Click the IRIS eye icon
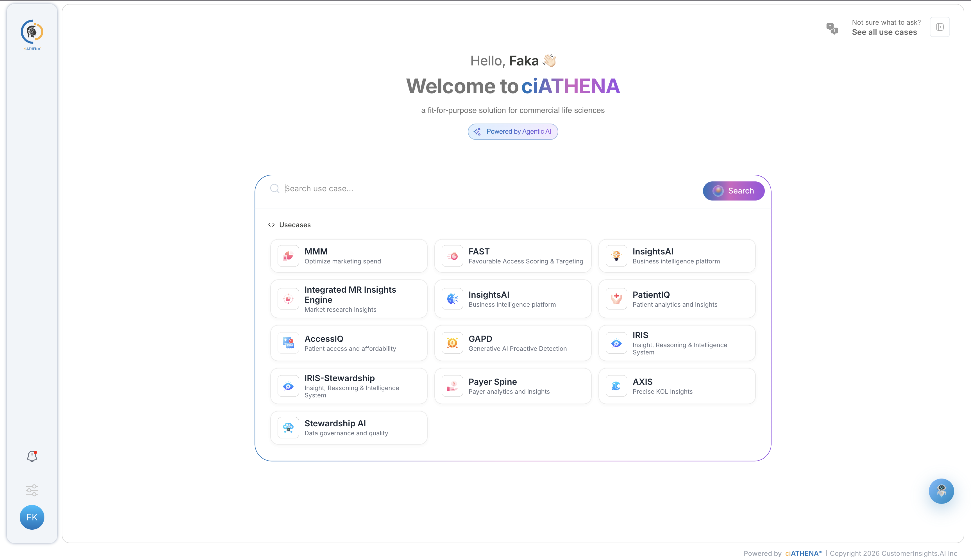 616,343
